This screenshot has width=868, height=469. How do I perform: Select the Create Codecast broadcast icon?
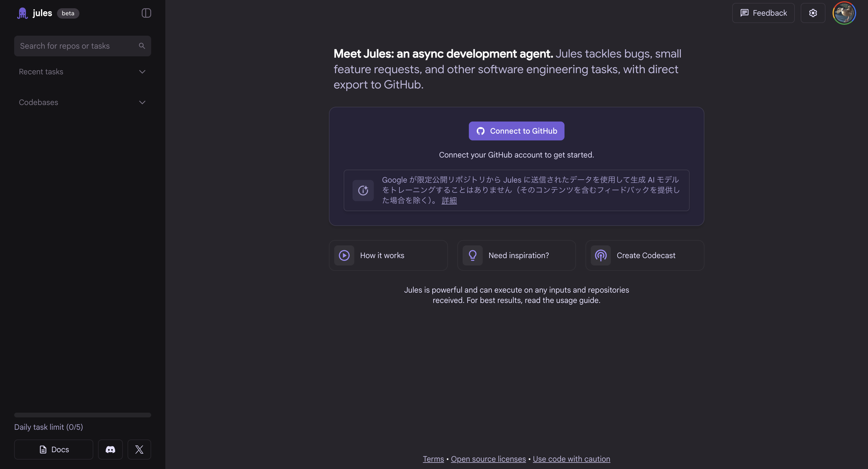pyautogui.click(x=601, y=255)
